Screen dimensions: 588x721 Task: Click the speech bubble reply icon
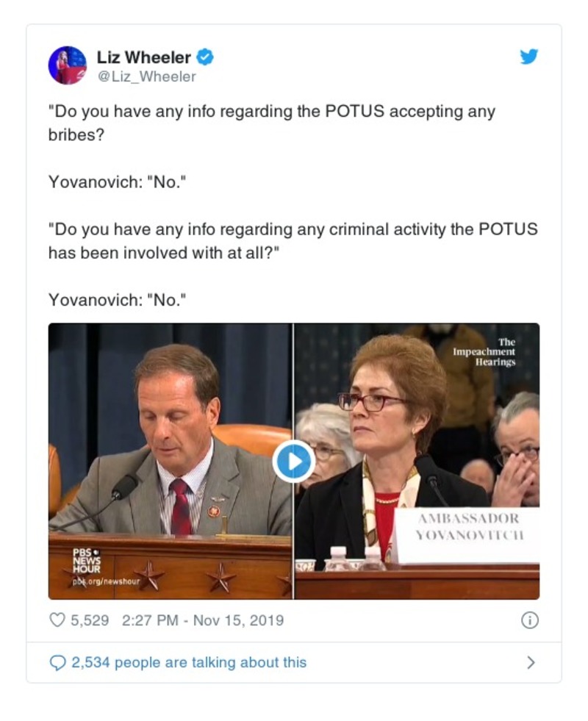click(57, 662)
